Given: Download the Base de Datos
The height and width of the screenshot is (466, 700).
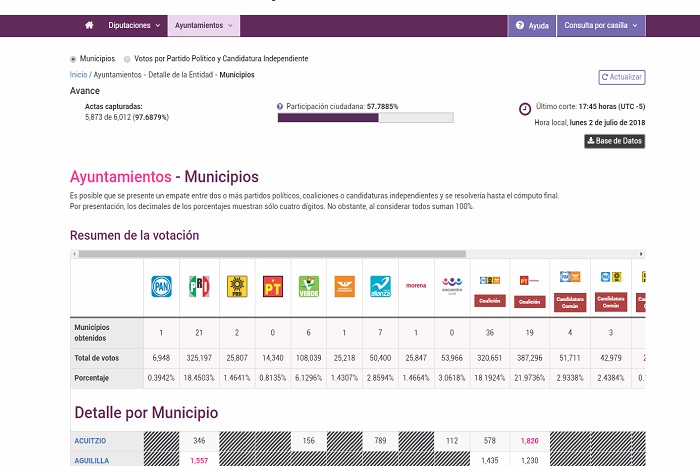Looking at the screenshot, I should coord(614,141).
